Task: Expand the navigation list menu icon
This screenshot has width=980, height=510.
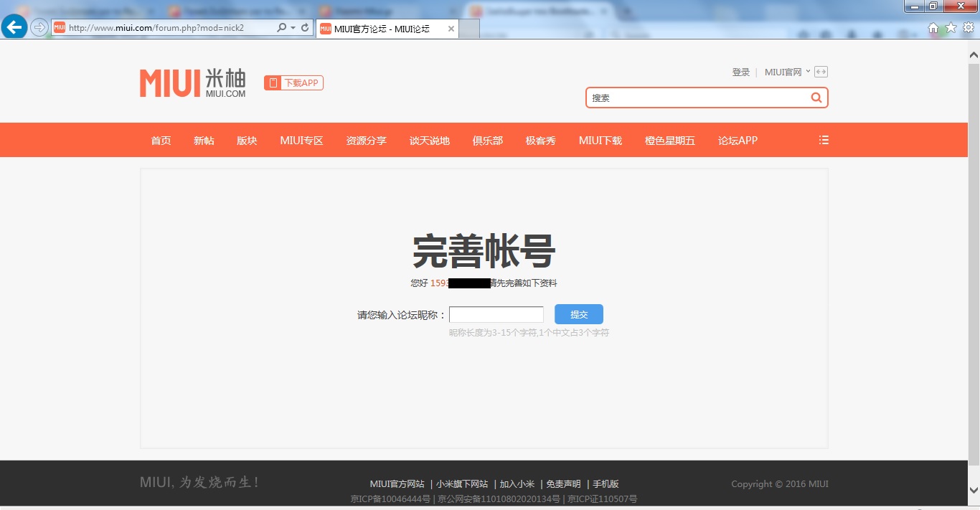Action: pyautogui.click(x=824, y=140)
